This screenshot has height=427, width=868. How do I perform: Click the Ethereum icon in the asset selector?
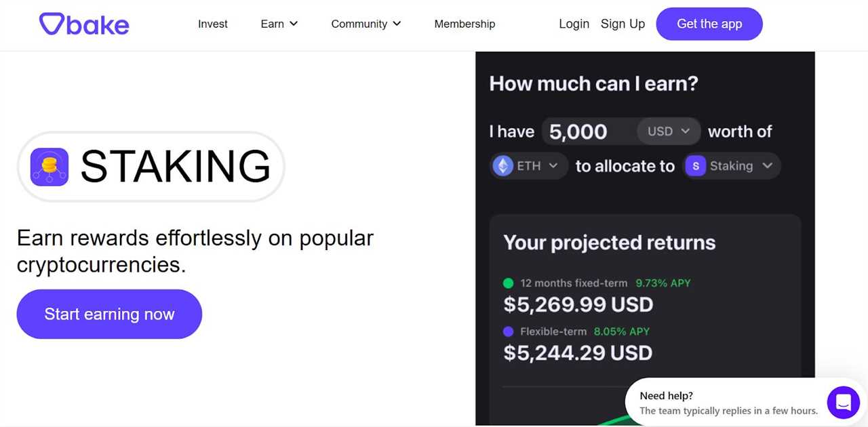tap(502, 165)
